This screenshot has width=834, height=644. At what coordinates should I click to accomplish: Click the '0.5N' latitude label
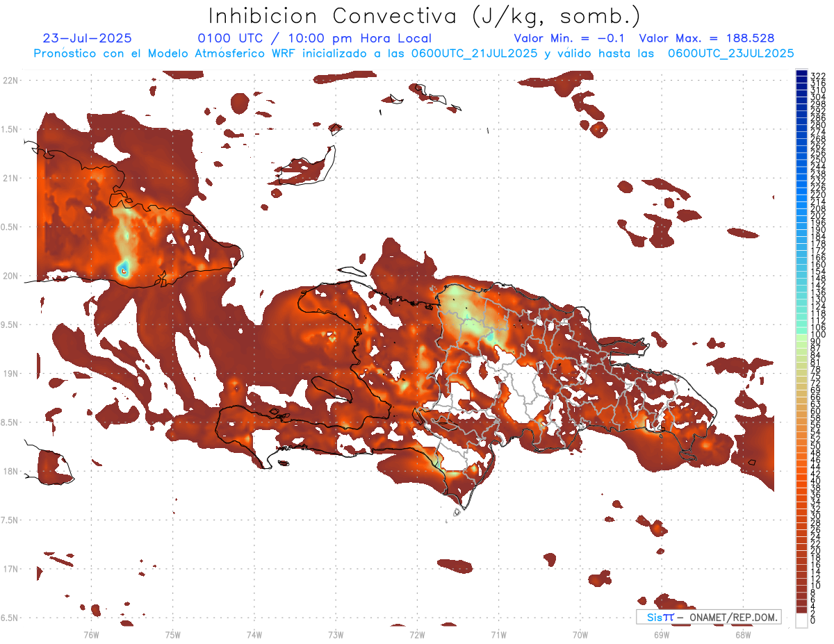click(10, 227)
